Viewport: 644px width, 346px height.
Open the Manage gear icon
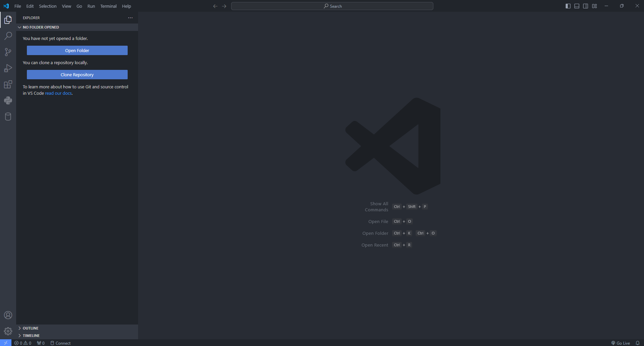coord(8,331)
